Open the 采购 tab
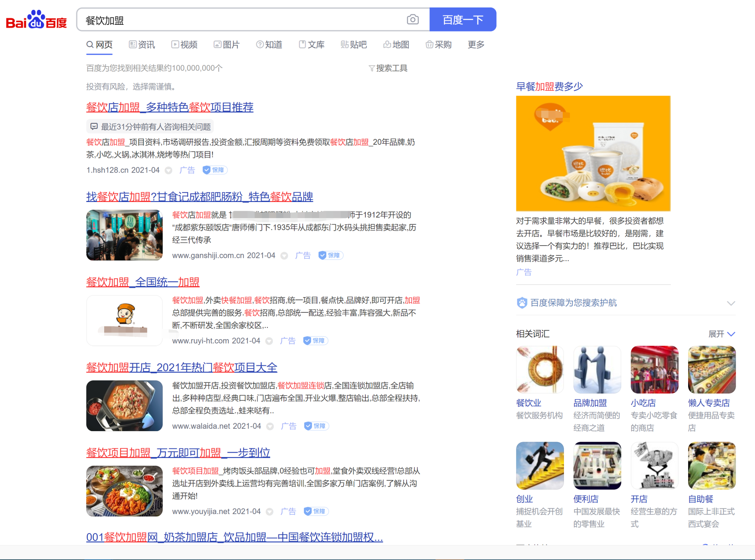 pyautogui.click(x=438, y=45)
